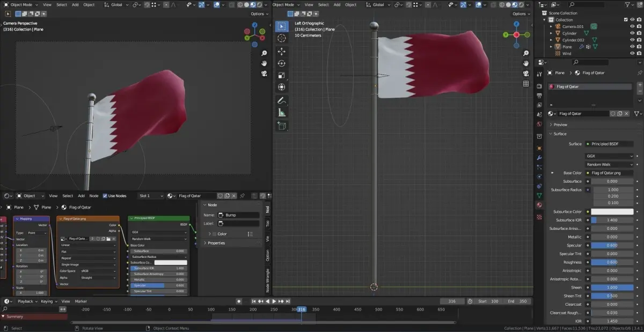Select the Add Cube tool in right viewport

click(x=282, y=126)
